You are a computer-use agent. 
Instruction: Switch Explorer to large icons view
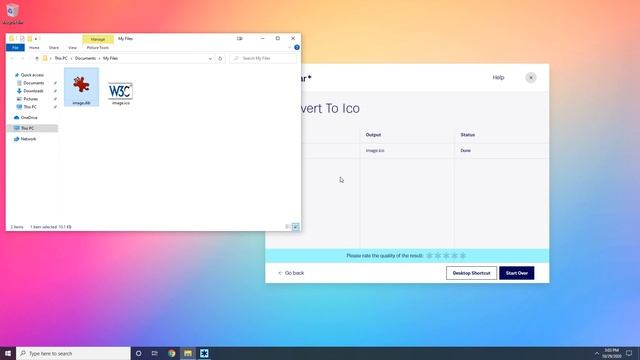(296, 227)
